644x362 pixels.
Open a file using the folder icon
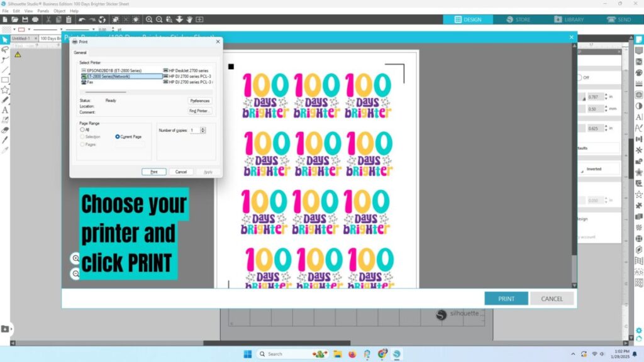click(15, 19)
